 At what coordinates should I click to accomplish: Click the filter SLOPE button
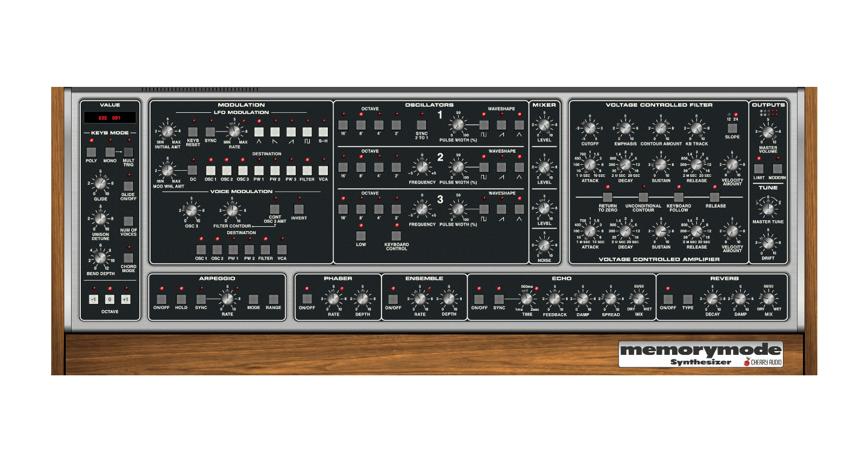click(732, 128)
